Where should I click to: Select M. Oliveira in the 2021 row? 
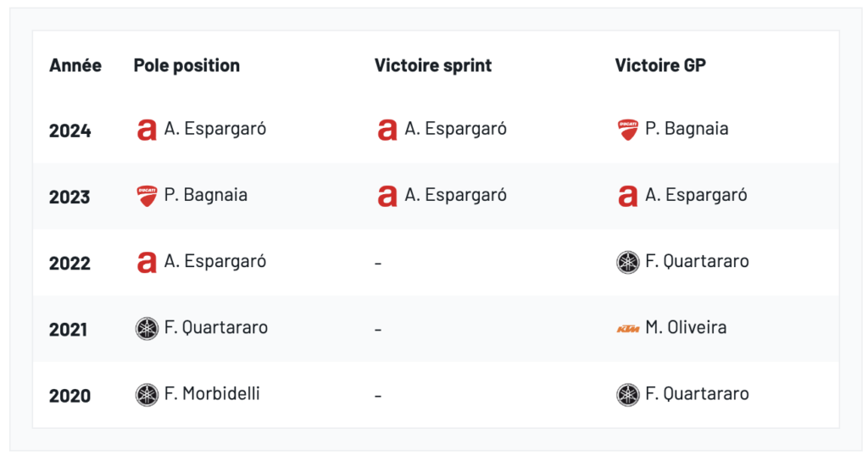click(x=686, y=327)
